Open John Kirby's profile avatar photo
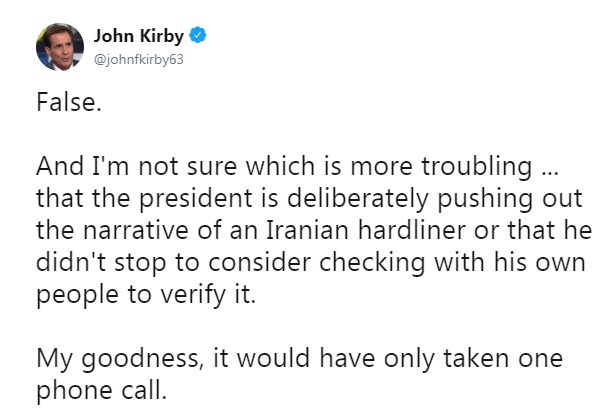Image resolution: width=613 pixels, height=415 pixels. pyautogui.click(x=60, y=47)
